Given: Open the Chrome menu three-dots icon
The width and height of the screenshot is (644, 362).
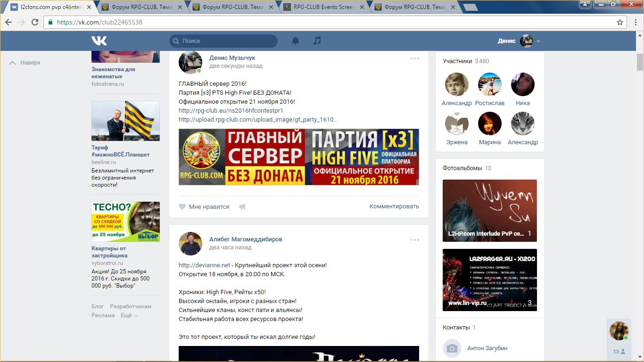Looking at the screenshot, I should (634, 22).
